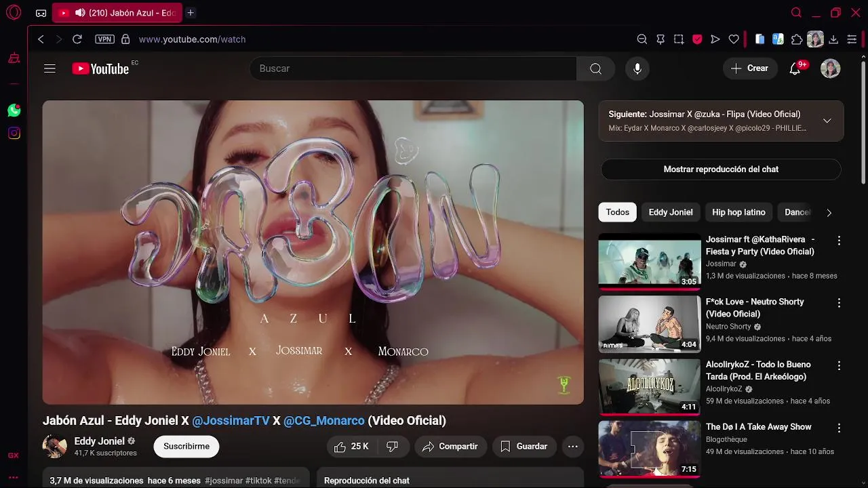Open the Flow send icon
The width and height of the screenshot is (868, 488).
point(715,39)
